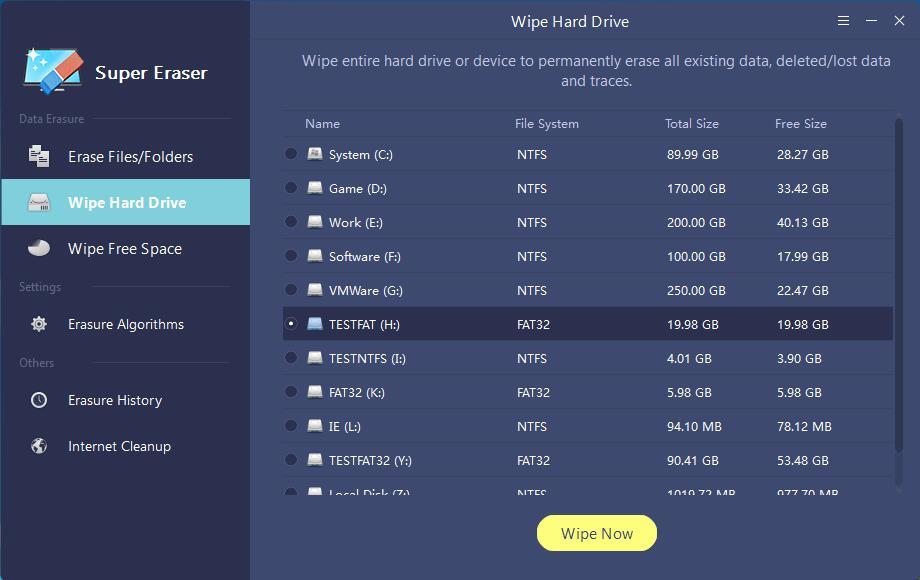Click the IE (L:) drive icon
The height and width of the screenshot is (580, 920).
tap(315, 426)
